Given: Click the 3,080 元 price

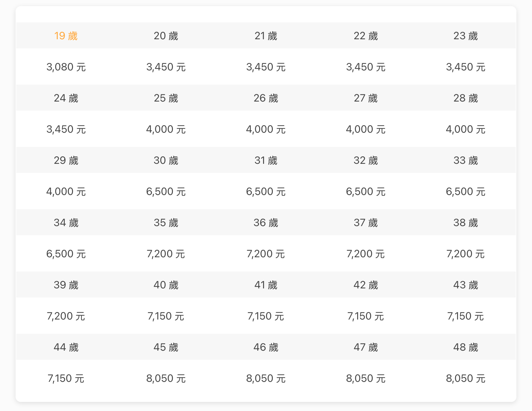Looking at the screenshot, I should pos(66,67).
